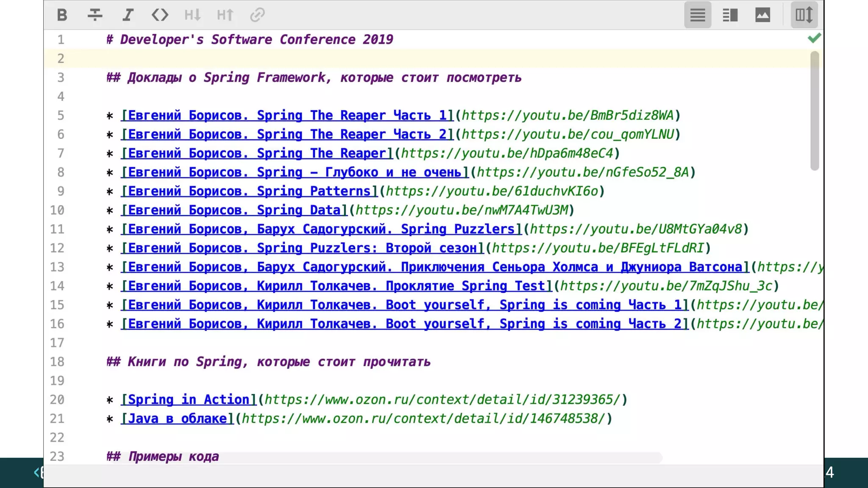Insert inline code formatting
This screenshot has width=868, height=488.
click(x=160, y=15)
